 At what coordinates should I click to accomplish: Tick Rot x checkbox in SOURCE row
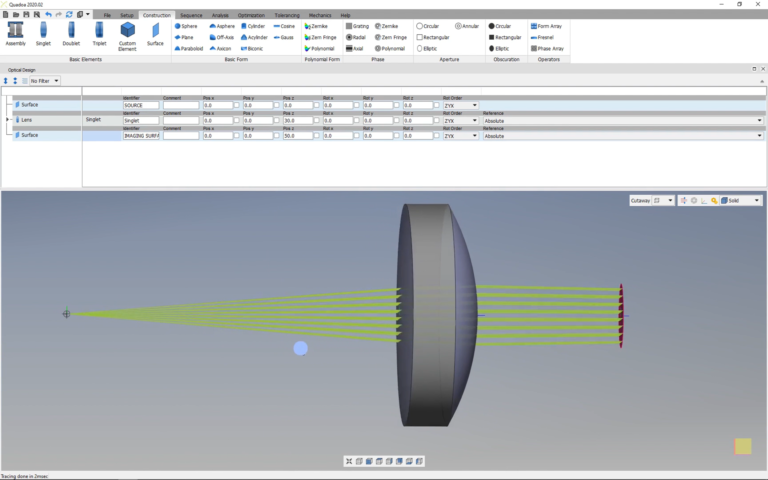[x=357, y=105]
